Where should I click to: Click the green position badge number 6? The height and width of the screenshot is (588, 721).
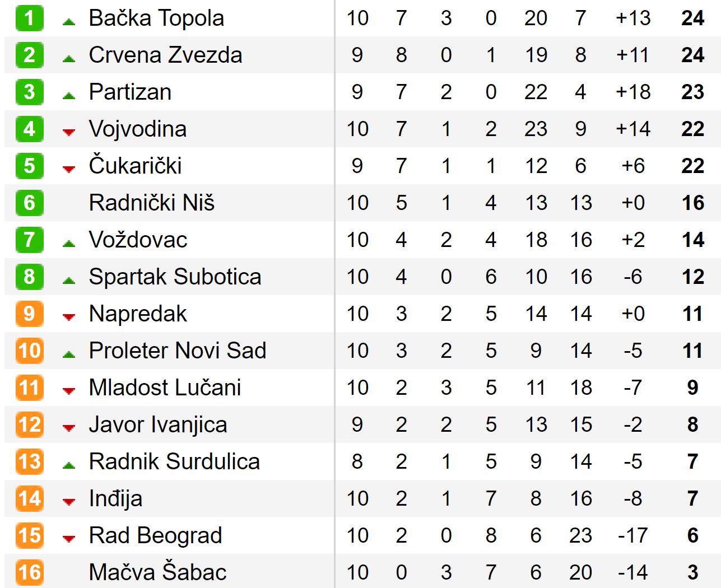pyautogui.click(x=30, y=203)
